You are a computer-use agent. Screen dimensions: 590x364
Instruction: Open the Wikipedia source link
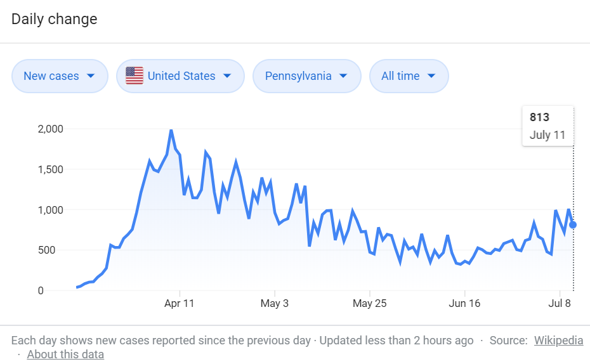[x=558, y=341]
